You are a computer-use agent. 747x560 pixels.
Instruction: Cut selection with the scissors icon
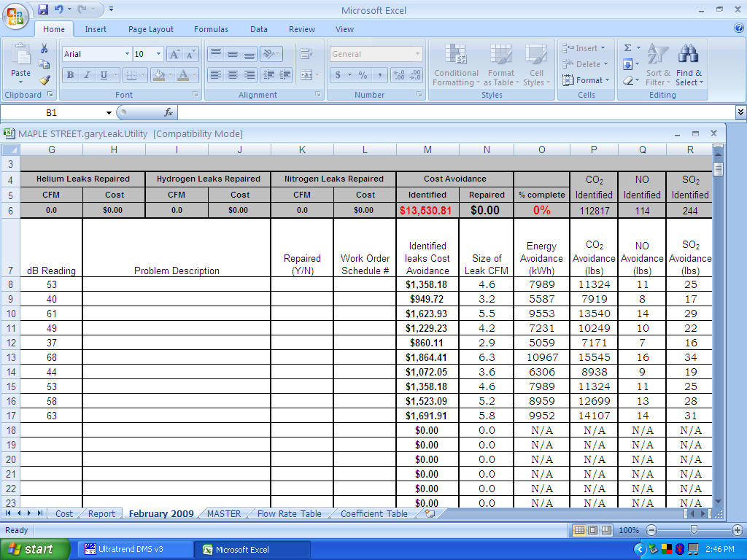(44, 49)
